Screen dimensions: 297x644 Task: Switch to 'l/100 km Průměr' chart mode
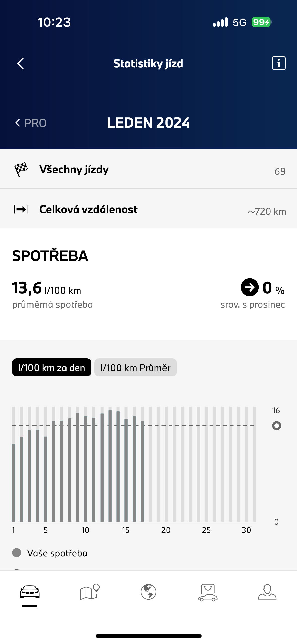136,367
